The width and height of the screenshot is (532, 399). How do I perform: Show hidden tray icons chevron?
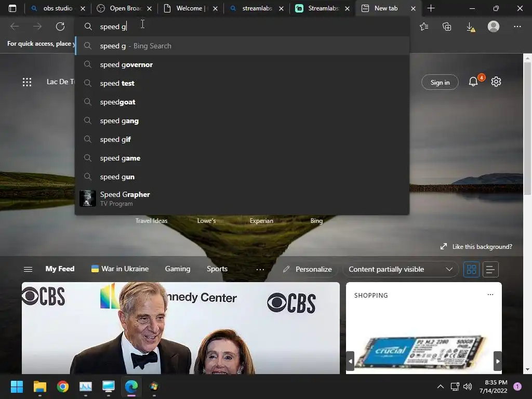[441, 387]
